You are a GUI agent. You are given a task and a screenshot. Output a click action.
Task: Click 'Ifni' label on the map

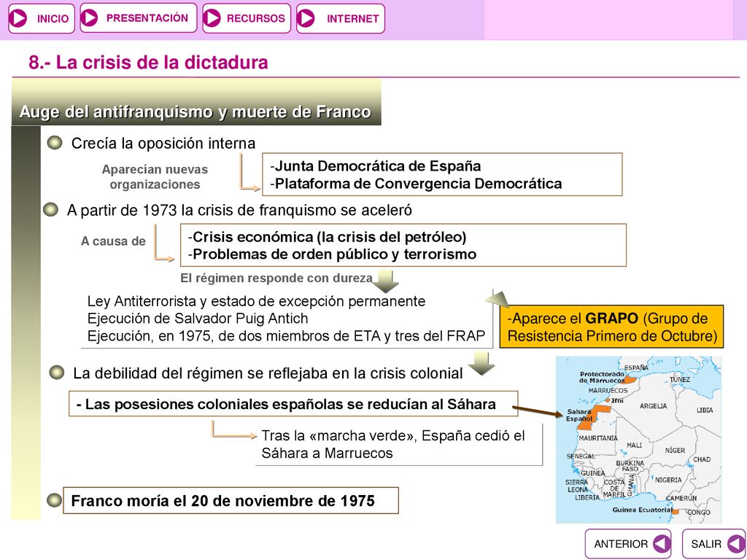[x=617, y=400]
